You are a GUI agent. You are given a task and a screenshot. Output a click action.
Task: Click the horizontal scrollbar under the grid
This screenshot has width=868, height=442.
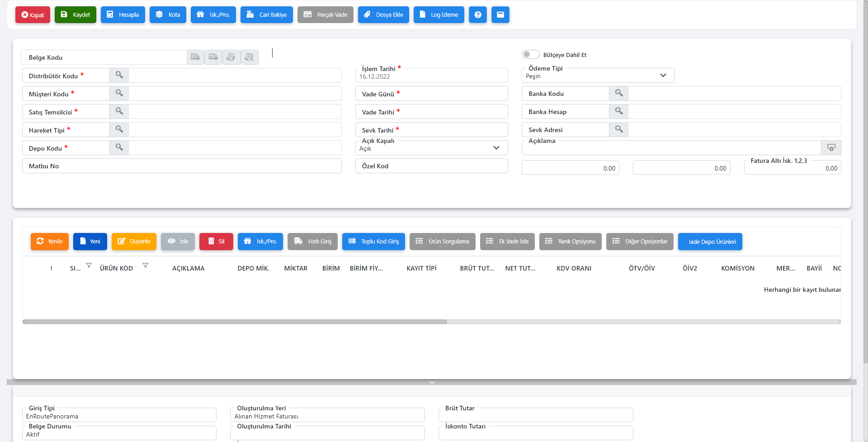(235, 322)
